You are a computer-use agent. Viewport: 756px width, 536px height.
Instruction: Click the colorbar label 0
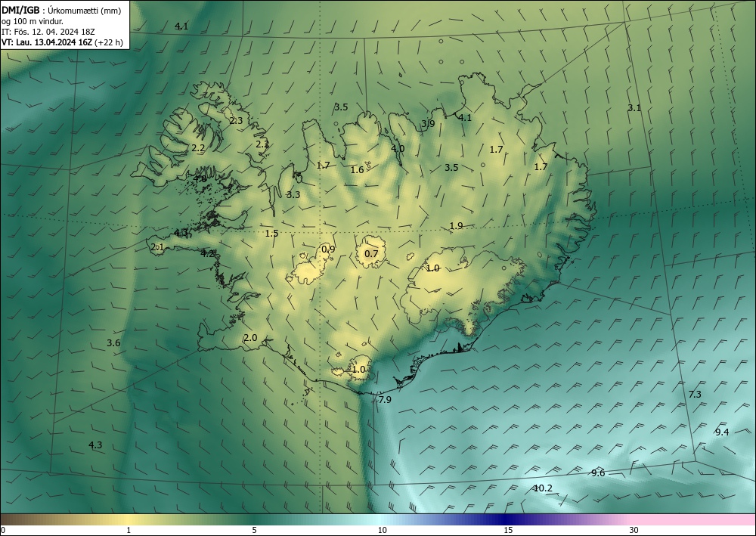point(3,530)
